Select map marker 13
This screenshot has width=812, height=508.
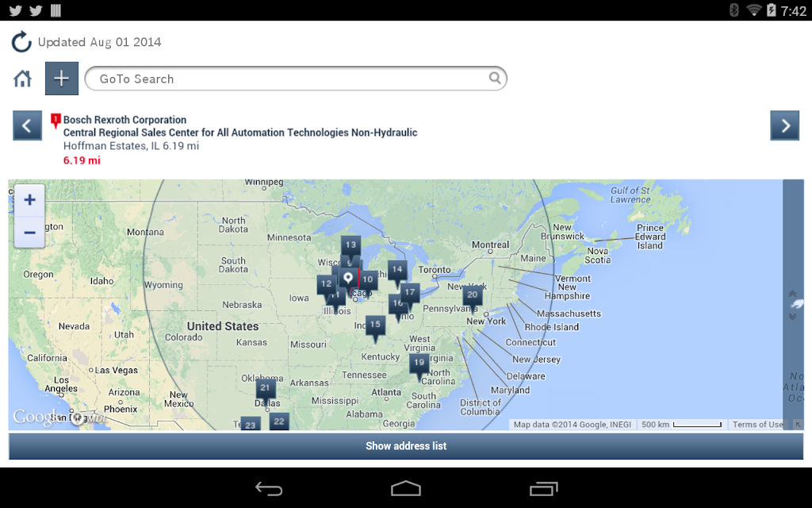click(x=350, y=247)
